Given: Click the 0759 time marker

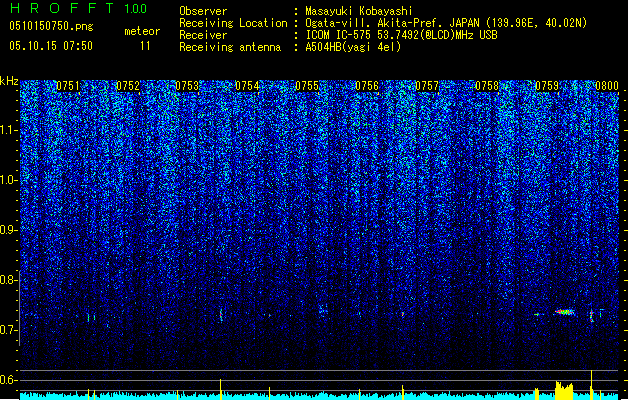Looking at the screenshot, I should tap(547, 86).
